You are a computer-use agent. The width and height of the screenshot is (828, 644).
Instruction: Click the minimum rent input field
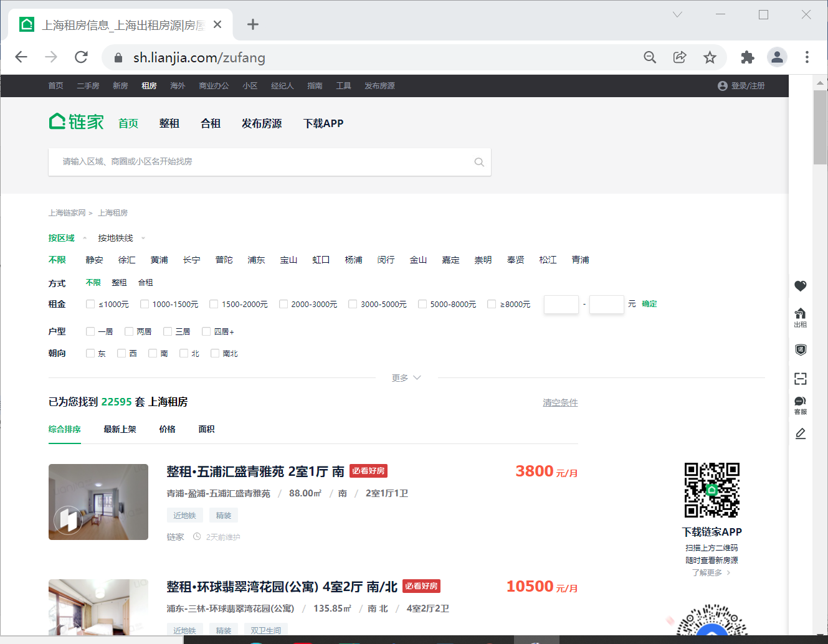tap(561, 304)
